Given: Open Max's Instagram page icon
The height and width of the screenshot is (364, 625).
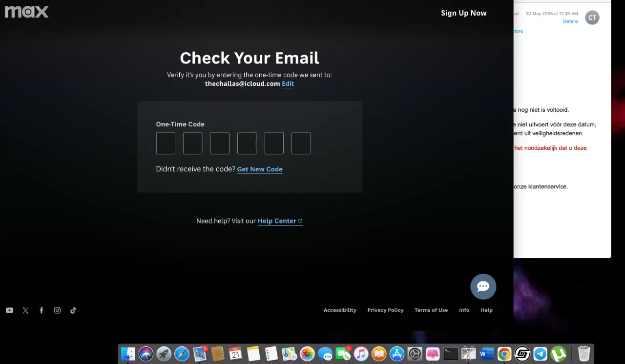Looking at the screenshot, I should (x=57, y=310).
